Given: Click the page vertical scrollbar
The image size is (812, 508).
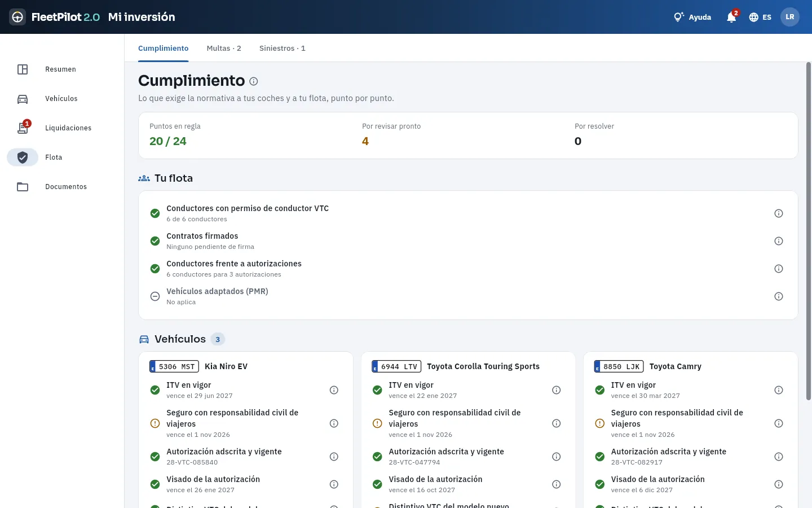Looking at the screenshot, I should pyautogui.click(x=809, y=231).
